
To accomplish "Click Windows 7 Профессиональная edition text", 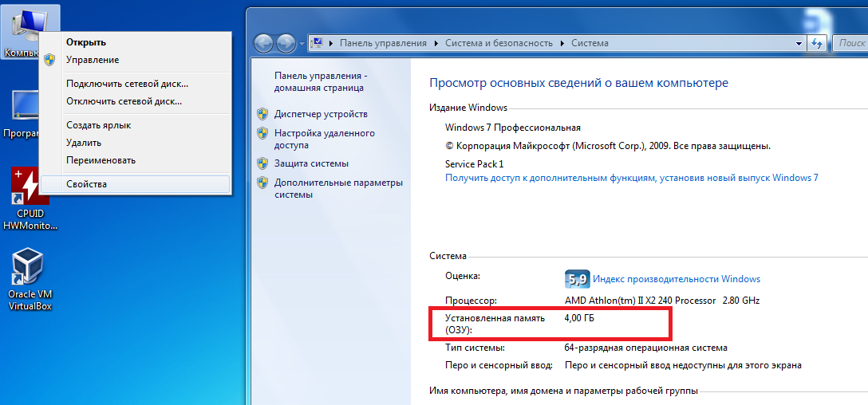I will (x=513, y=128).
